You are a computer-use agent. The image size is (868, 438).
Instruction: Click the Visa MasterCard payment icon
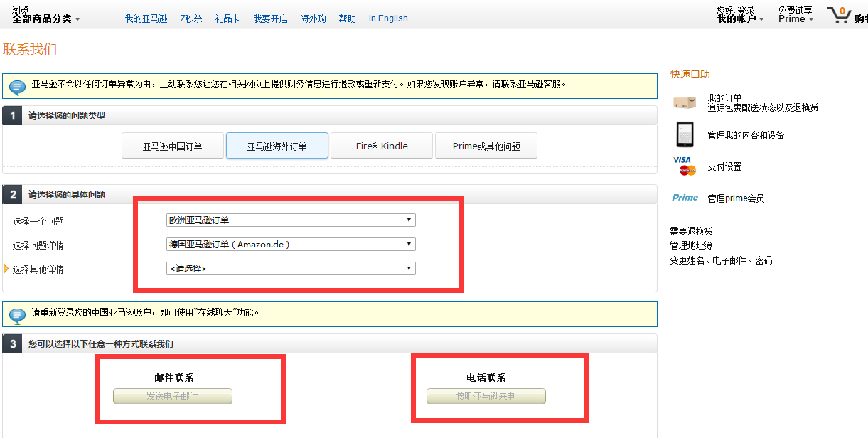684,166
